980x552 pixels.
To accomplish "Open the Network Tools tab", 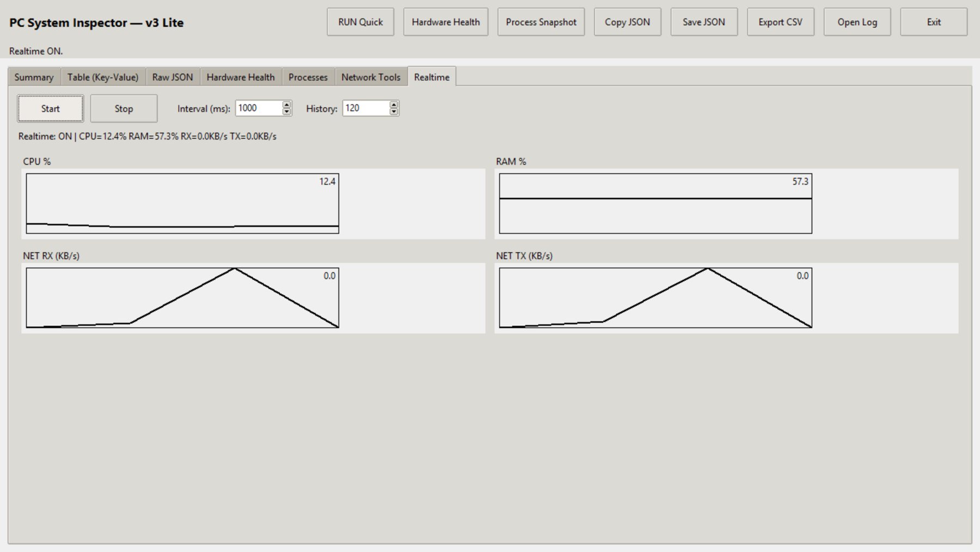I will pos(370,77).
